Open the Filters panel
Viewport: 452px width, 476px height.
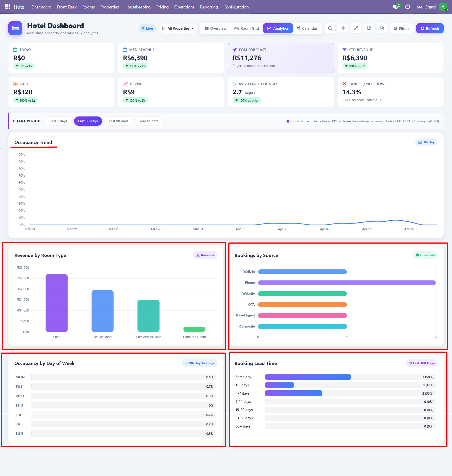click(401, 28)
